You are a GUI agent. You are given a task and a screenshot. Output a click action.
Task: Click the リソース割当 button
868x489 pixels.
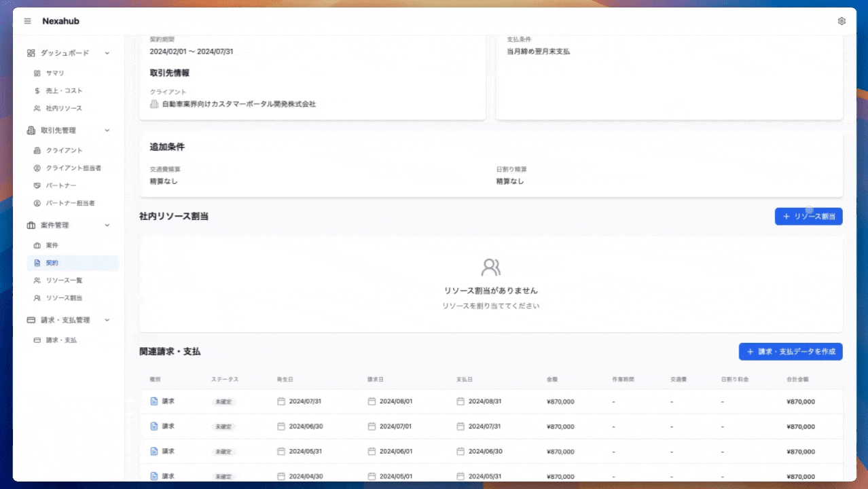[808, 217]
